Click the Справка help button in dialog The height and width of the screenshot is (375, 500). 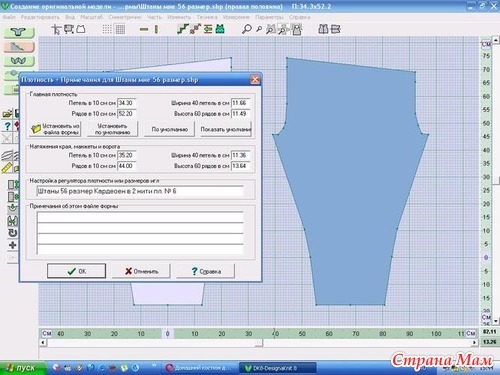click(205, 271)
